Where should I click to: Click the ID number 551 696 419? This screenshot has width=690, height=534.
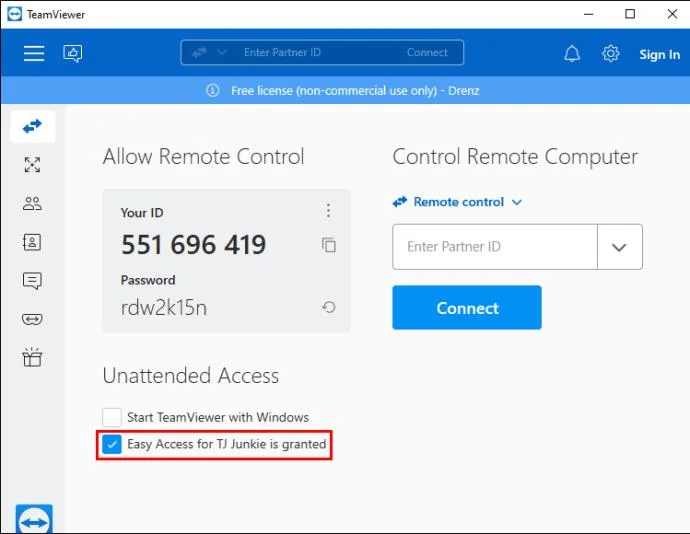click(x=194, y=244)
